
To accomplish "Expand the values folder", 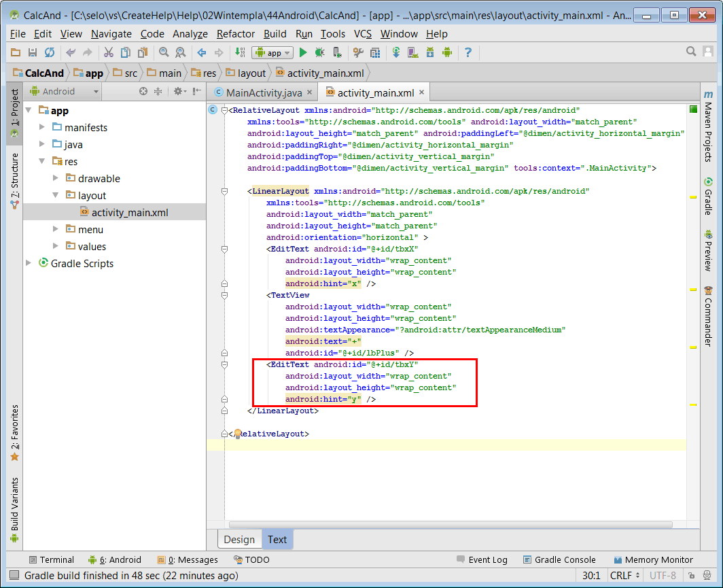I will click(x=55, y=246).
